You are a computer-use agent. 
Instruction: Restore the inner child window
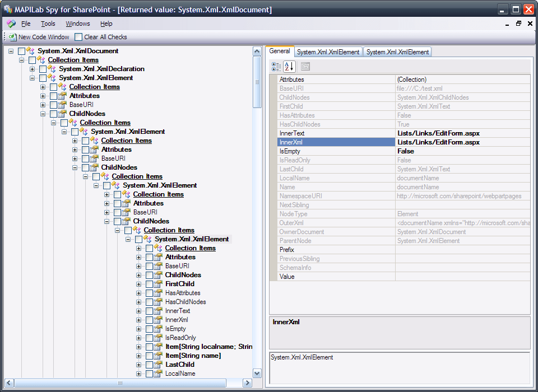[x=518, y=24]
